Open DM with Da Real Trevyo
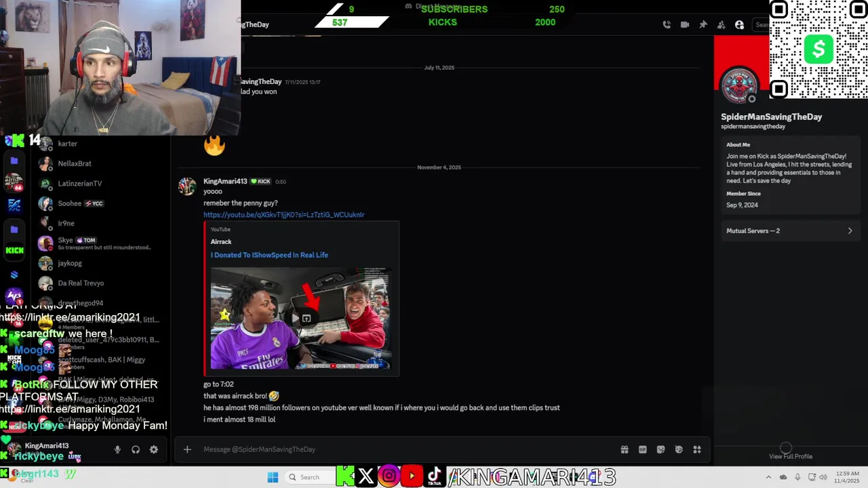This screenshot has height=488, width=868. point(102,283)
